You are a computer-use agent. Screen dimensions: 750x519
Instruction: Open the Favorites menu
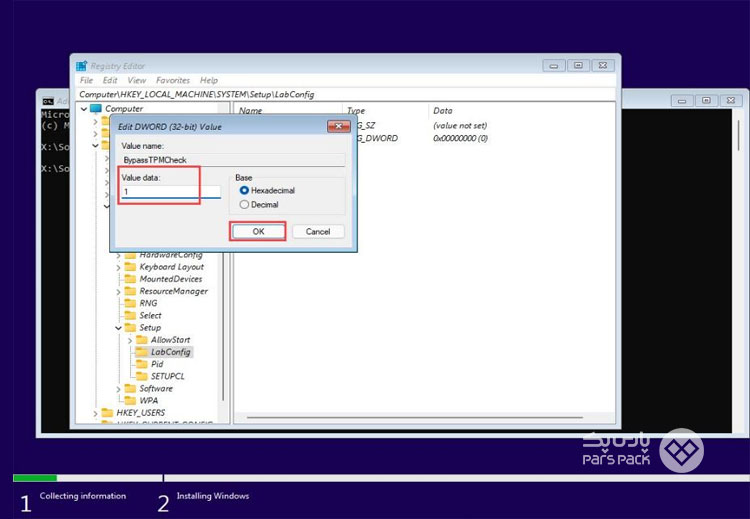pos(173,80)
